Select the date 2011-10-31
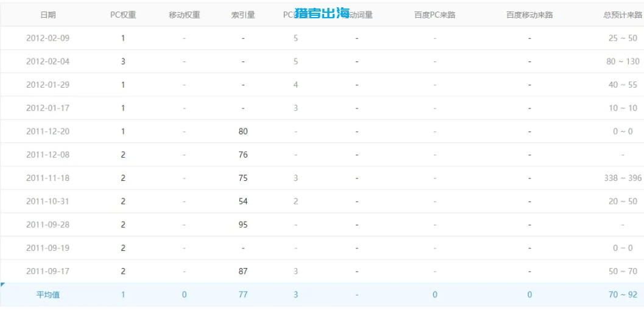Screen dimensions: 644x310 (48, 201)
